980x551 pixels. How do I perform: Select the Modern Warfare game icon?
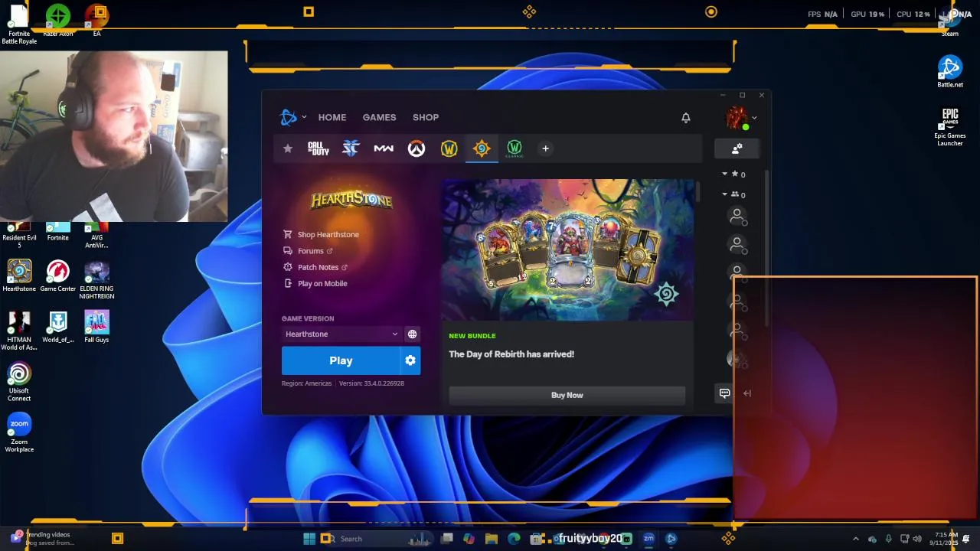pyautogui.click(x=384, y=148)
